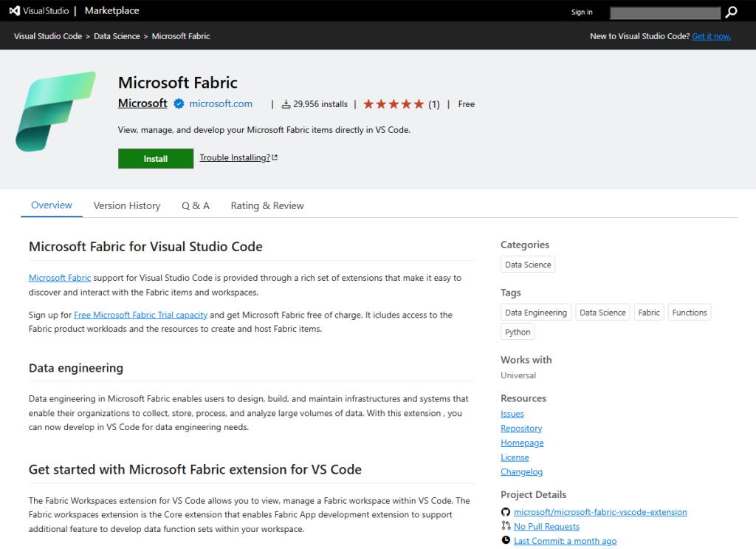The height and width of the screenshot is (549, 756).
Task: Open the Rating & Review tab
Action: tap(267, 205)
